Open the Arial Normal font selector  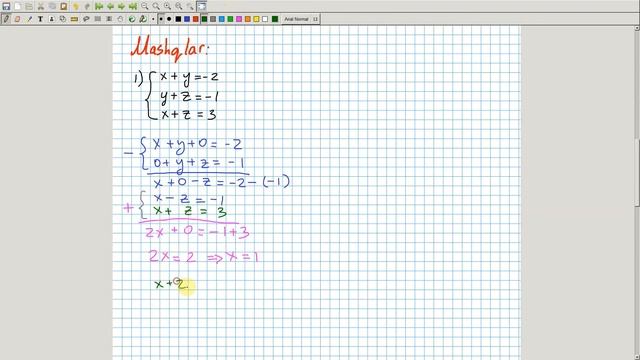pyautogui.click(x=301, y=19)
